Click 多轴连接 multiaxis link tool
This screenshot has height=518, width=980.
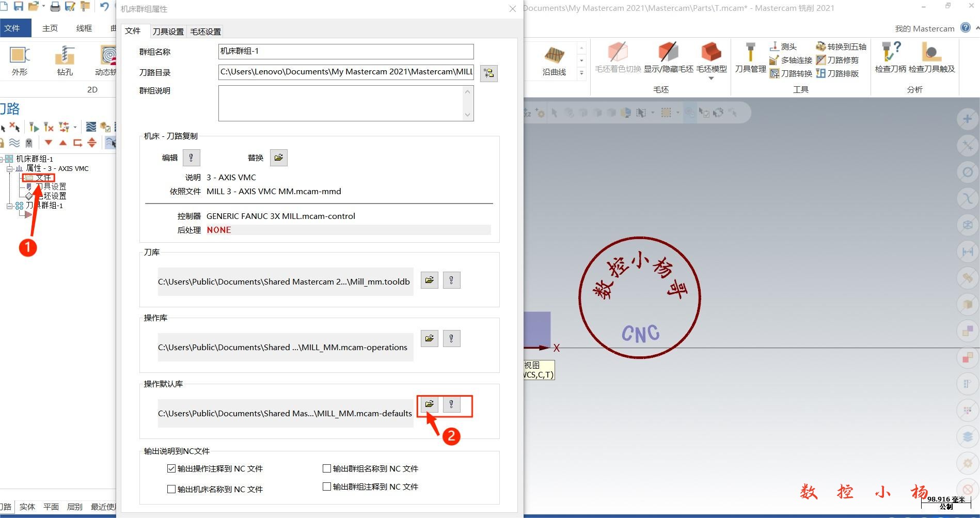tap(791, 60)
